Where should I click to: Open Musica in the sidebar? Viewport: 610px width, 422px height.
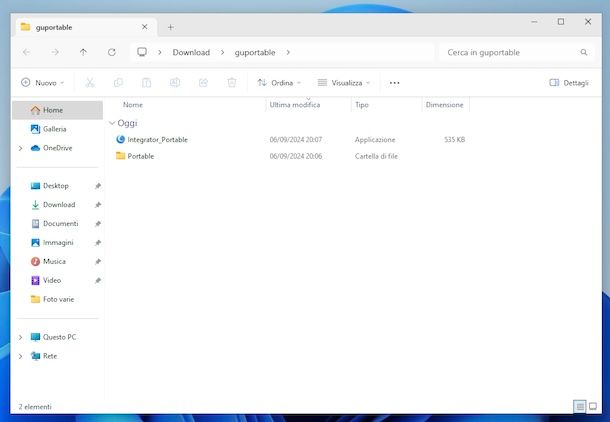[54, 261]
